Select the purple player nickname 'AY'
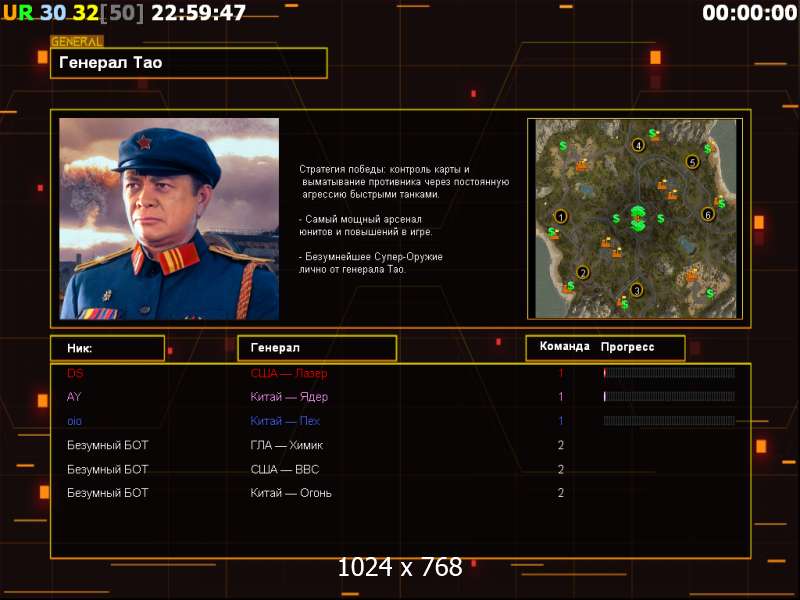 pos(74,396)
